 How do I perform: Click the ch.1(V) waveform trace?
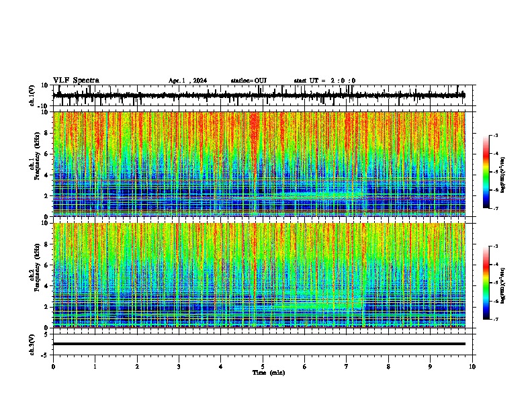coord(259,95)
